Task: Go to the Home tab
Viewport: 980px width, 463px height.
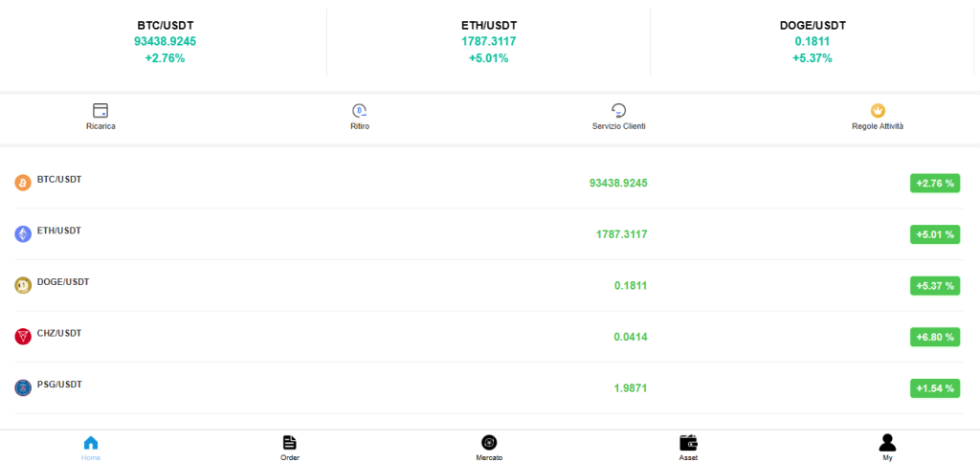Action: point(91,448)
